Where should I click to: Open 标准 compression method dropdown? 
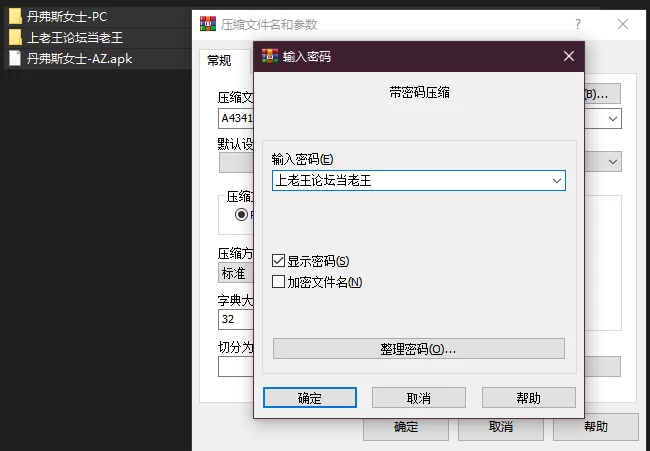click(x=235, y=274)
